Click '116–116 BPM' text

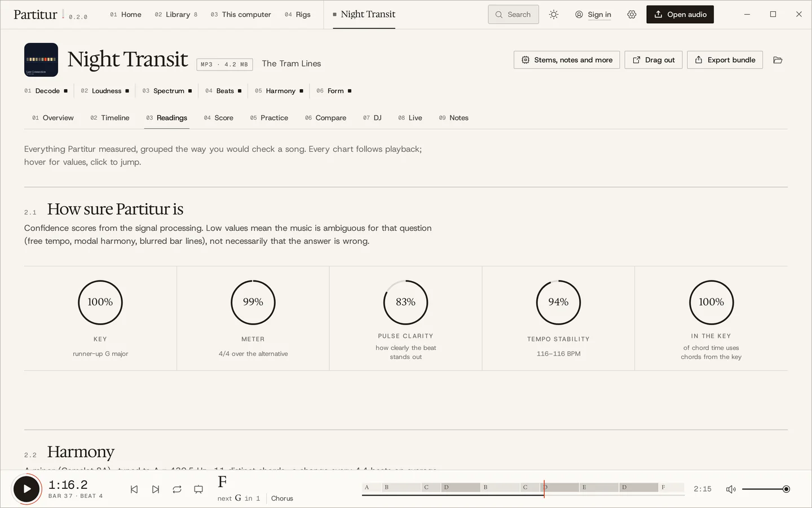click(558, 354)
